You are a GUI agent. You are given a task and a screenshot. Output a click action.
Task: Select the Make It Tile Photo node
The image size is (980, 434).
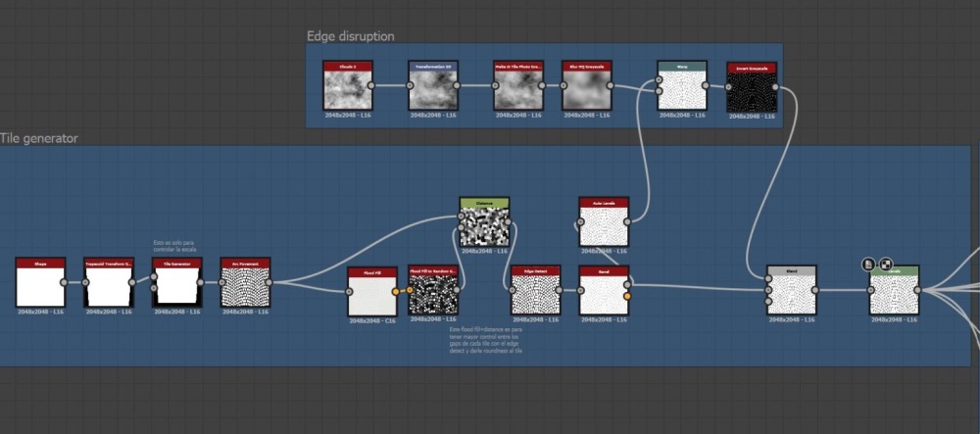pos(518,85)
